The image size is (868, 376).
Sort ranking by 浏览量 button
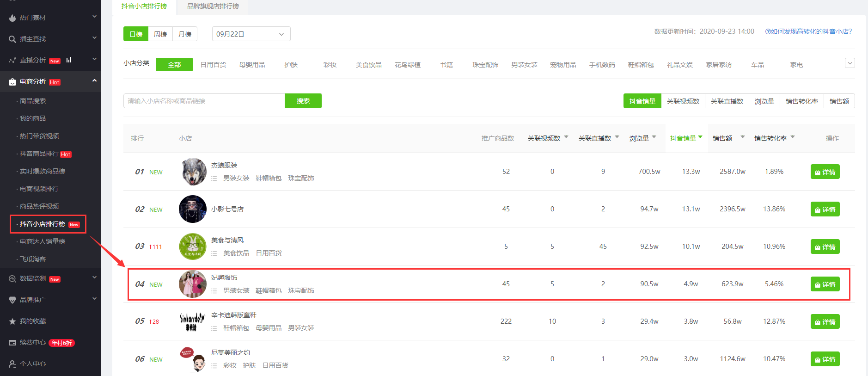(x=764, y=101)
